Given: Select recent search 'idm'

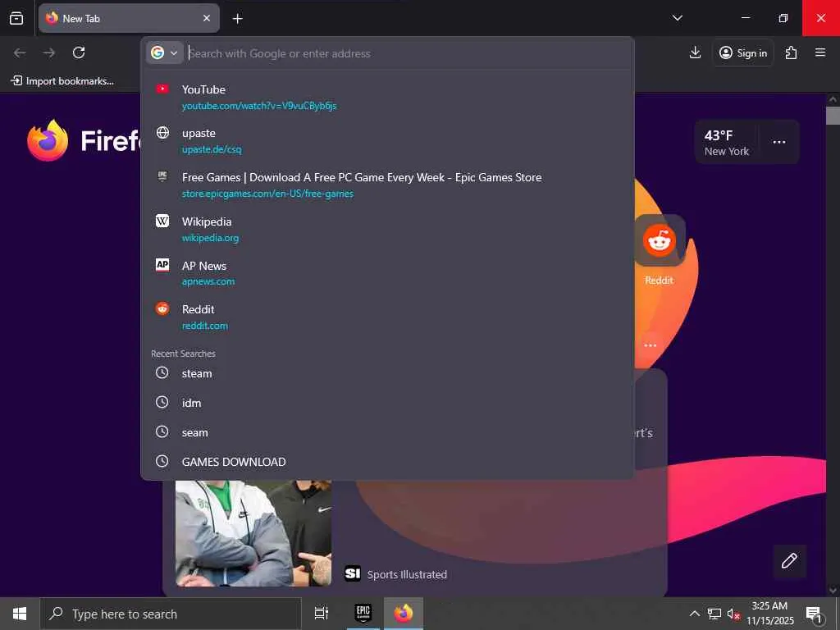Looking at the screenshot, I should click(x=387, y=403).
